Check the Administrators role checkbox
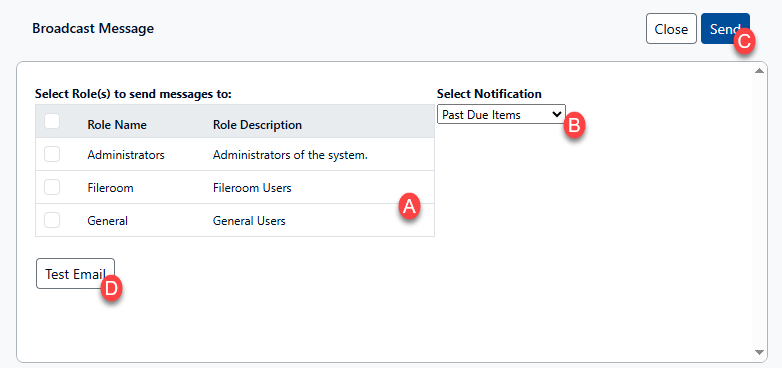This screenshot has height=368, width=782. pos(52,154)
